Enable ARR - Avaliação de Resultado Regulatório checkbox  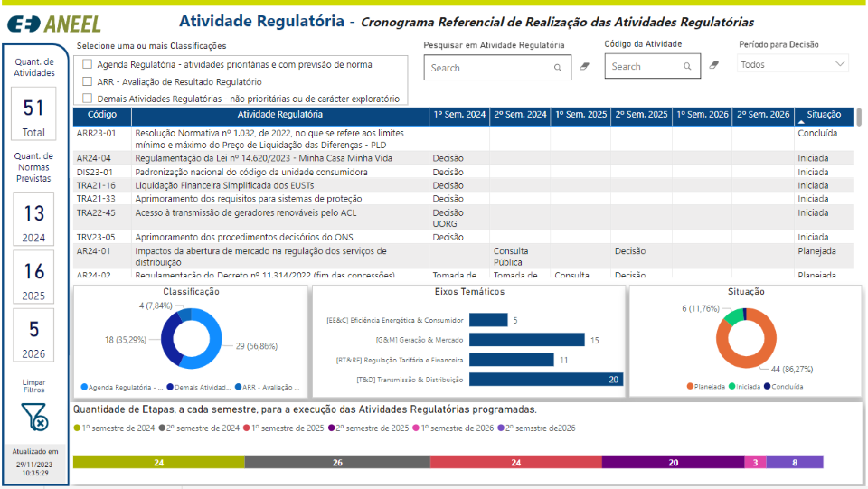(87, 81)
